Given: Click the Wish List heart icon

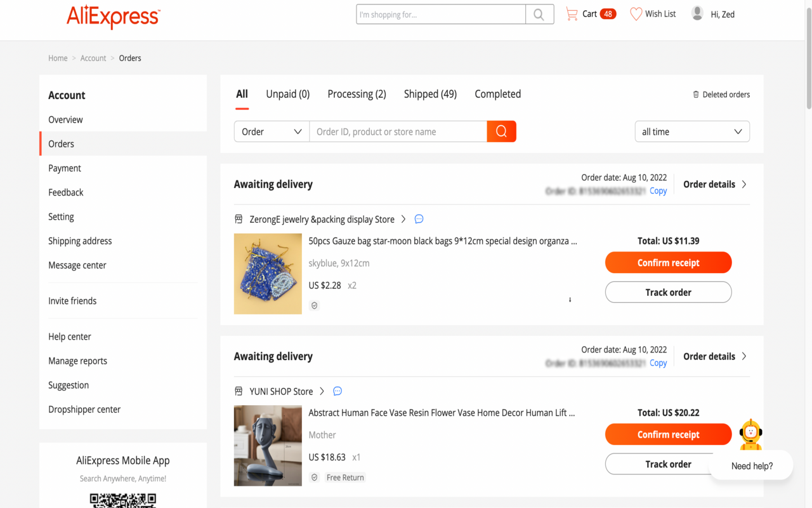Looking at the screenshot, I should [636, 13].
